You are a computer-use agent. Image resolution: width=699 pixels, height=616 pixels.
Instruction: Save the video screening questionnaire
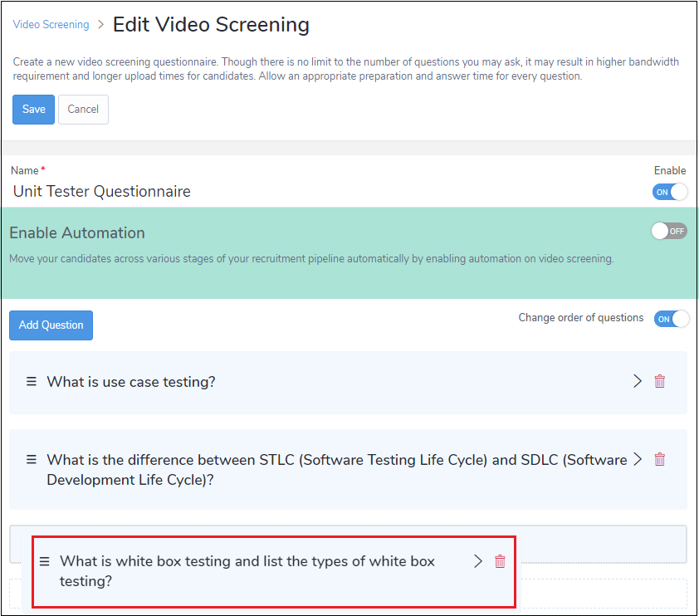tap(33, 110)
